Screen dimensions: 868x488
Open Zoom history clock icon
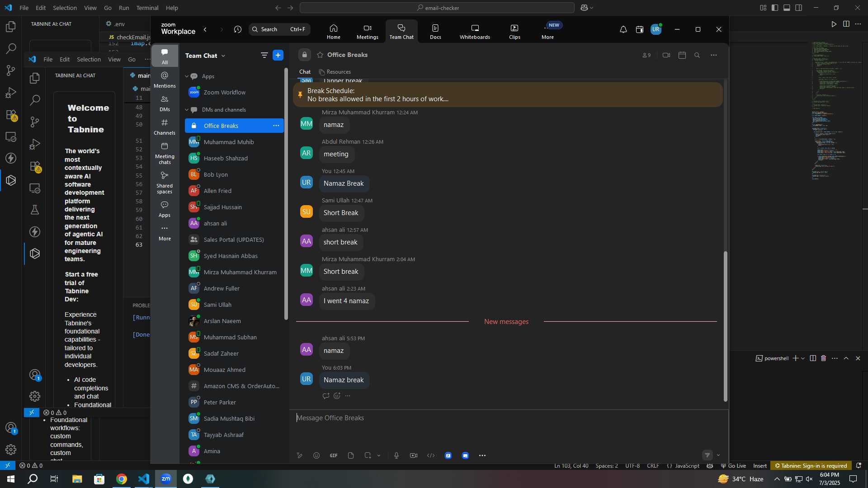pyautogui.click(x=238, y=29)
